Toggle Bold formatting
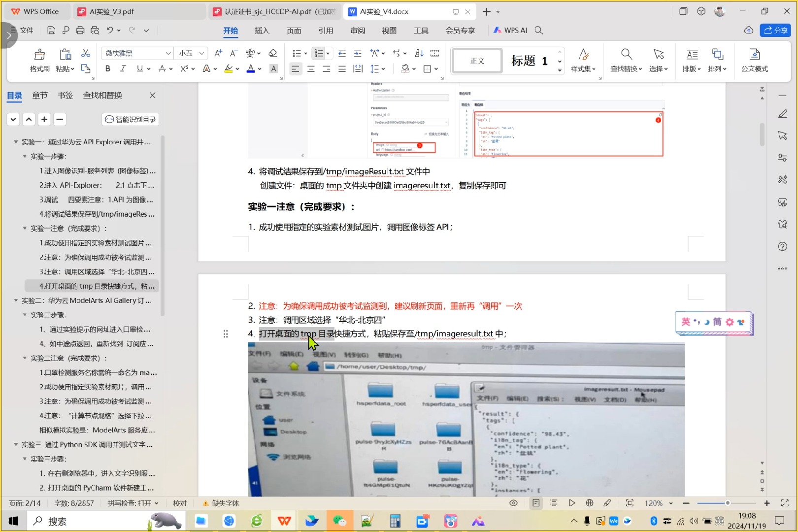The width and height of the screenshot is (798, 532). [x=107, y=68]
